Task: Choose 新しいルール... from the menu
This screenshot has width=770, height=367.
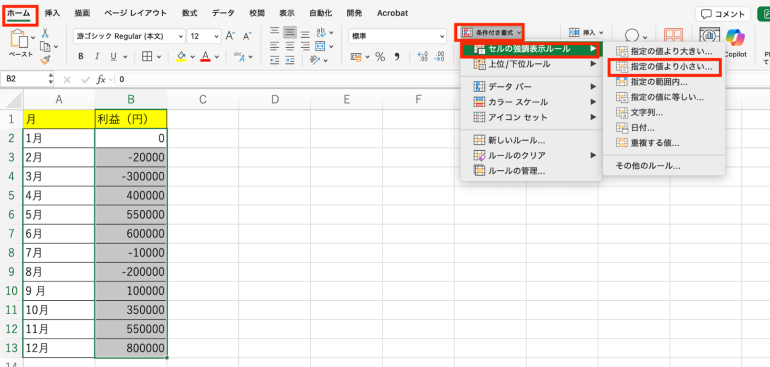Action: tap(531, 140)
